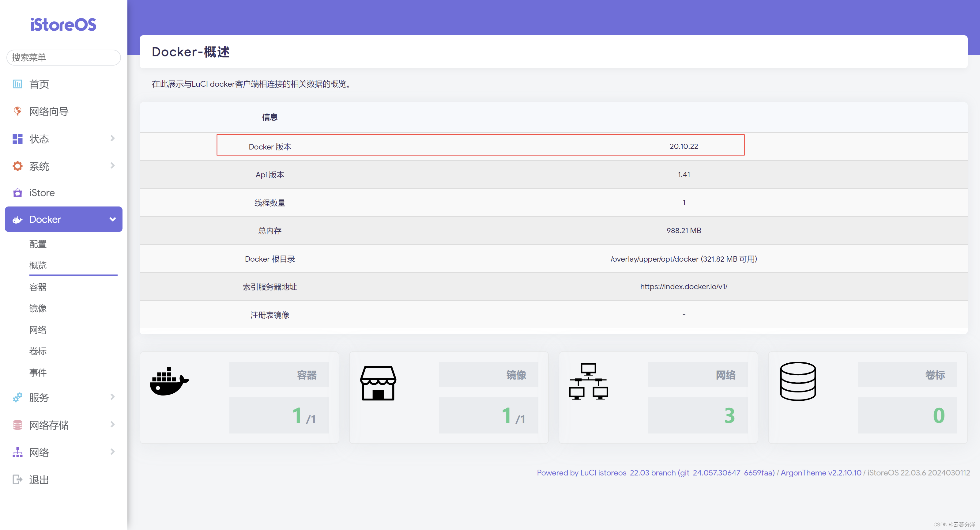Expand the 网络存储 submenu
The height and width of the screenshot is (530, 980).
click(x=112, y=424)
